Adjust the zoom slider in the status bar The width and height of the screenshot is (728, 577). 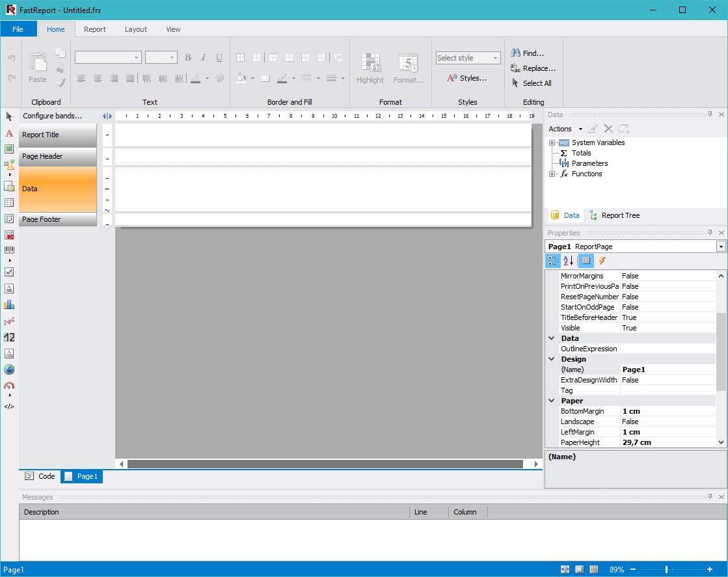666,569
